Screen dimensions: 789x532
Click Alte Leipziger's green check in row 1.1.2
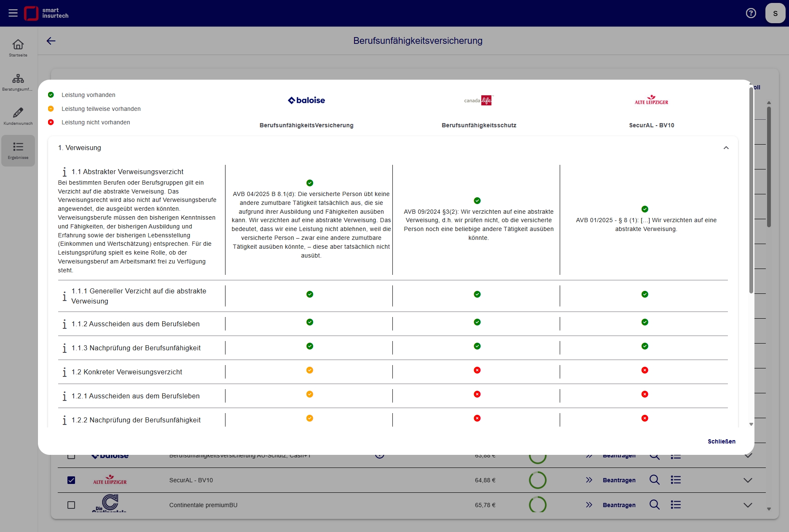645,322
